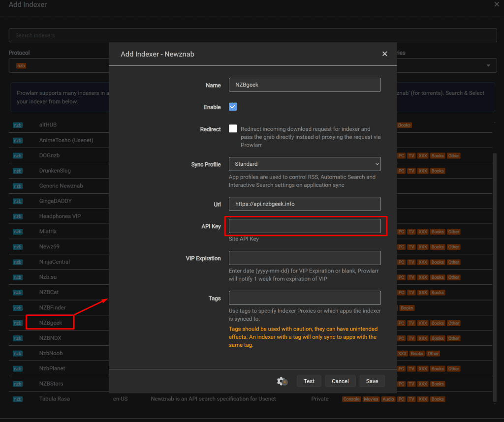The height and width of the screenshot is (422, 504).
Task: Cancel adding the indexer
Action: pos(340,381)
